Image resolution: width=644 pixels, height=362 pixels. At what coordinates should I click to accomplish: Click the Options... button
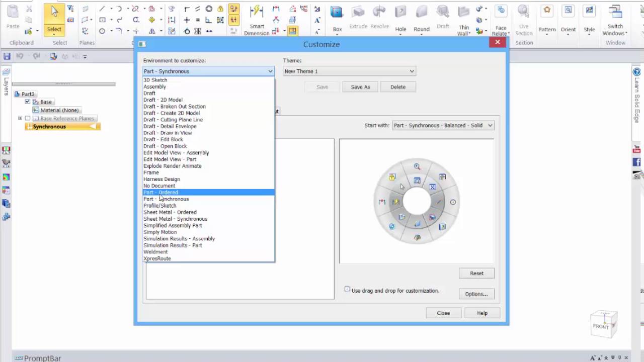coord(476,294)
